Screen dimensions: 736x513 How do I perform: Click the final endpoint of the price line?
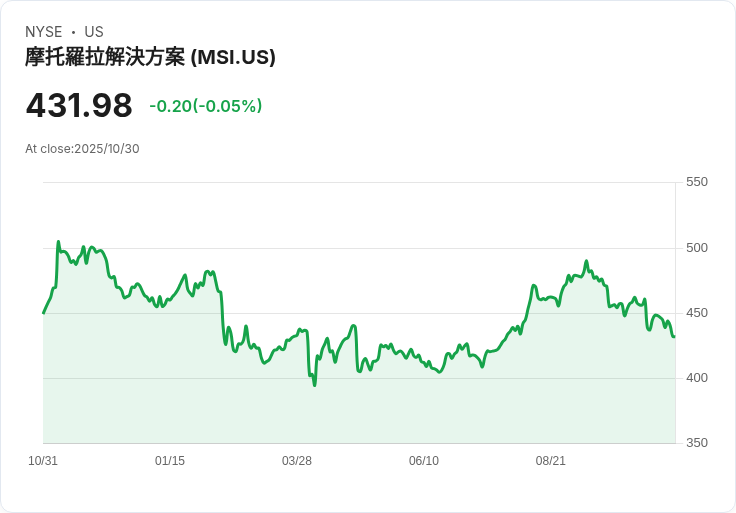674,336
